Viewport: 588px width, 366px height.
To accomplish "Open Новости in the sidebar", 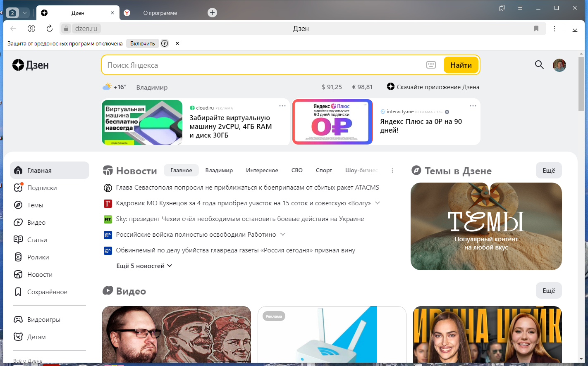I will click(50, 274).
